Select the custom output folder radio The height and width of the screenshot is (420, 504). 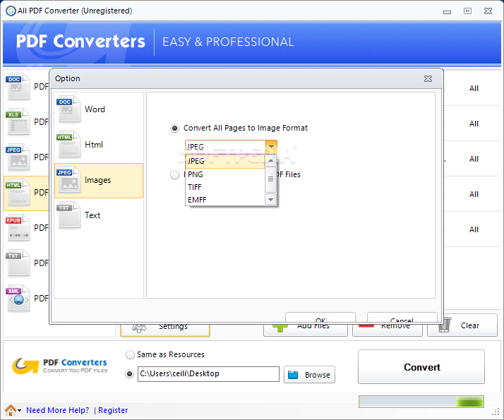click(130, 374)
